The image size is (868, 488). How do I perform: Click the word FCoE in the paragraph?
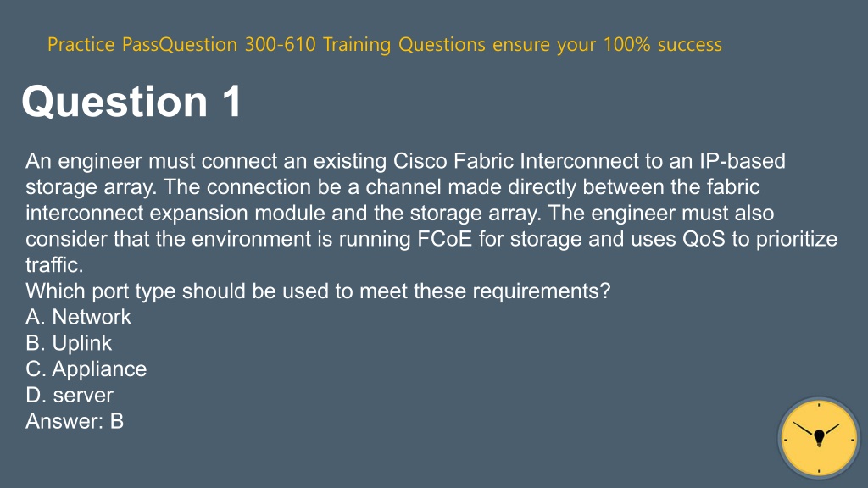(x=444, y=239)
